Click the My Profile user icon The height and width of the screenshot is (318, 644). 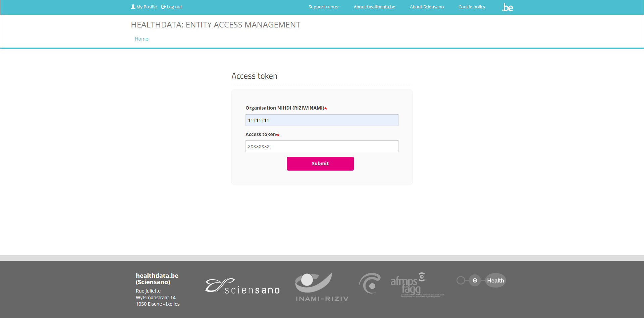133,7
